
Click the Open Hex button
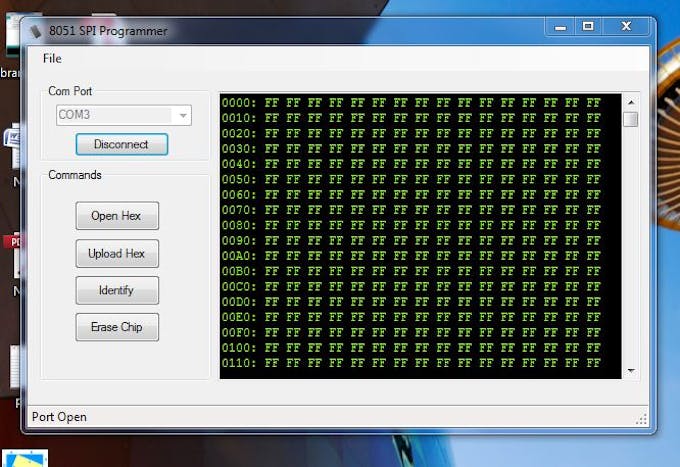click(x=117, y=216)
